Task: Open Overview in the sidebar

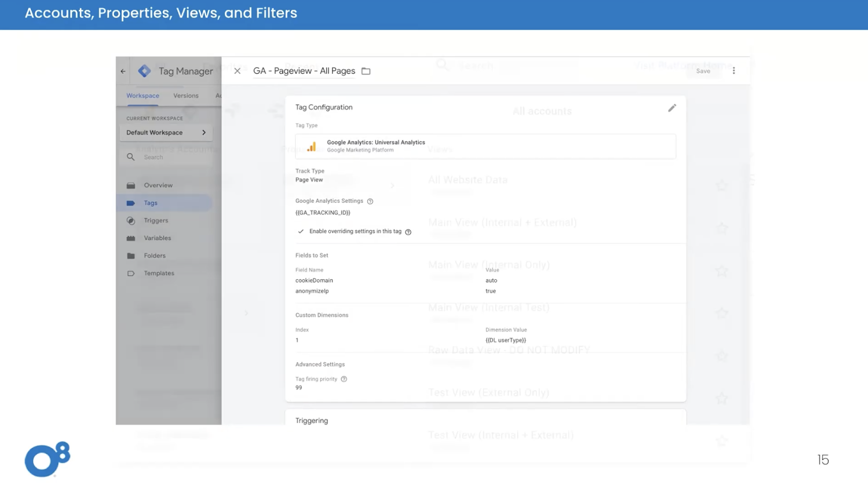Action: [x=158, y=186]
